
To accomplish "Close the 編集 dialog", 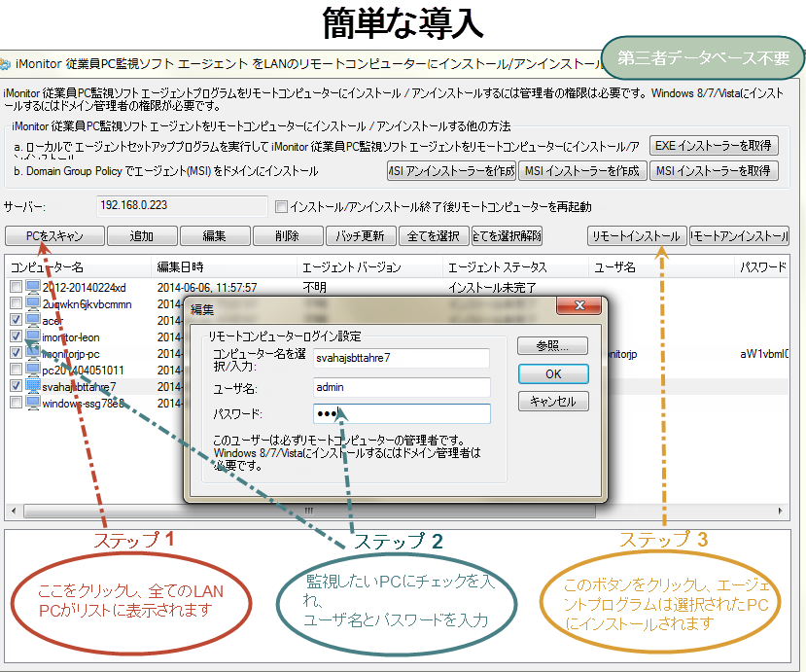I will click(x=579, y=305).
